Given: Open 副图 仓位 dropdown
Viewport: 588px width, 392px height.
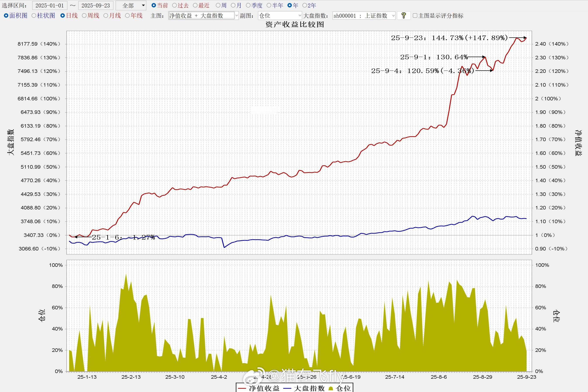Looking at the screenshot, I should point(280,16).
